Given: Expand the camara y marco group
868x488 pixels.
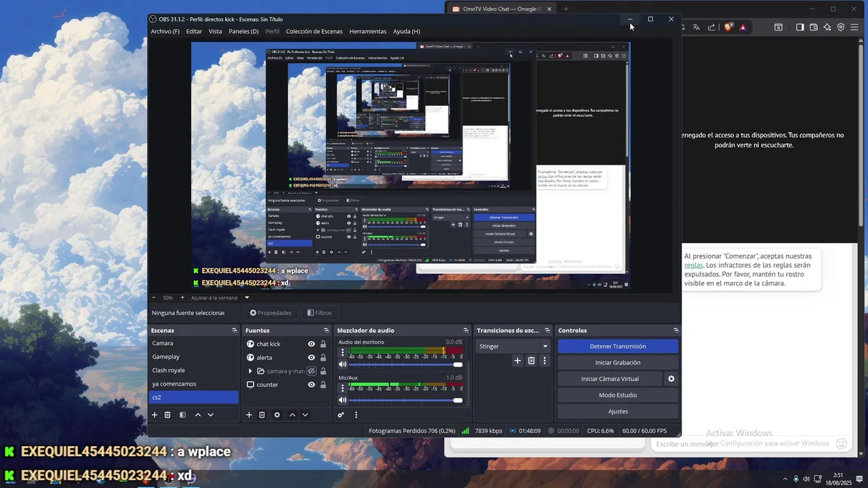Looking at the screenshot, I should [250, 371].
